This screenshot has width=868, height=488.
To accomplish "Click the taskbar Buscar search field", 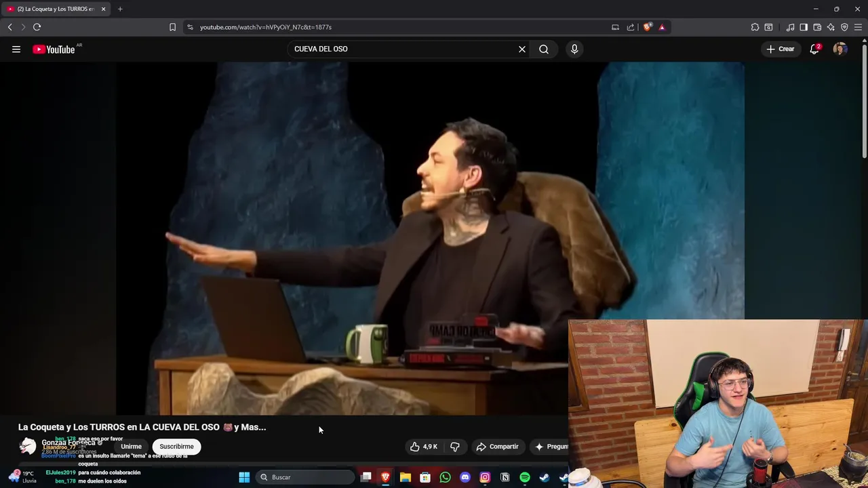I will pyautogui.click(x=304, y=477).
